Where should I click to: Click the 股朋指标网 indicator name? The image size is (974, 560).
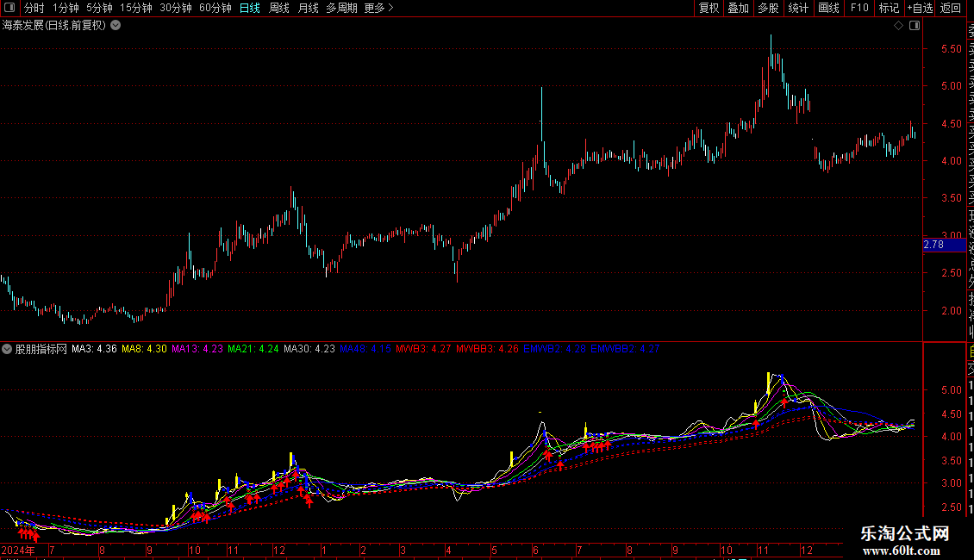click(x=41, y=349)
